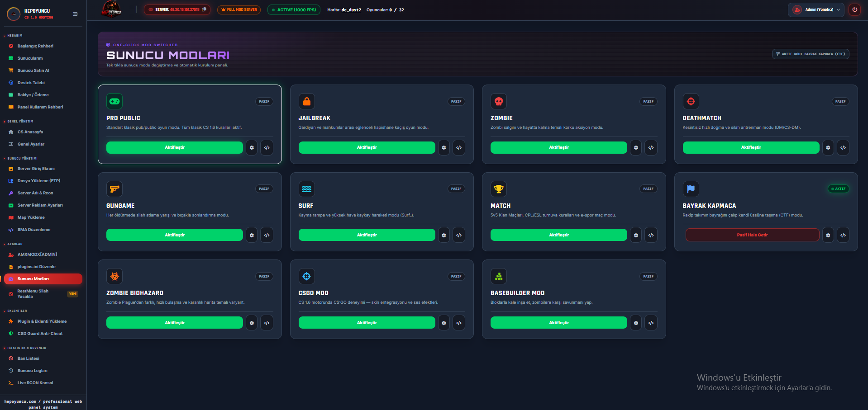Click the ACTIVE (1000 FPS) status badge

pos(294,9)
